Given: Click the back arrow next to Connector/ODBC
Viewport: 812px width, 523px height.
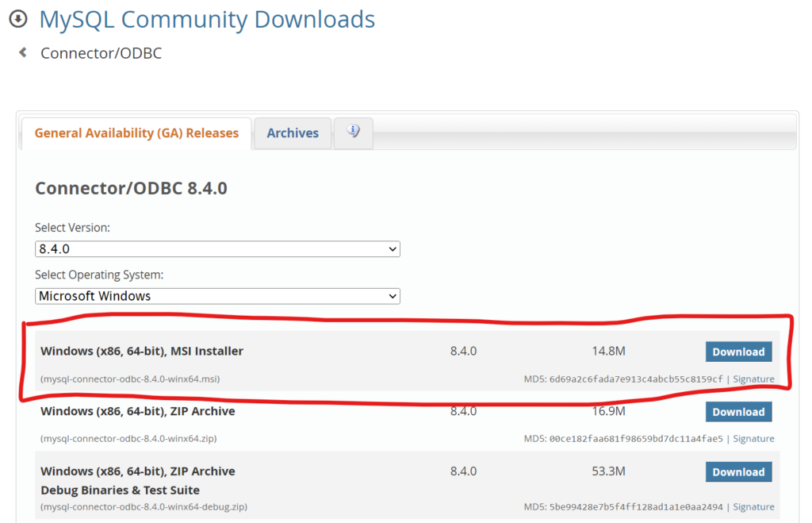Looking at the screenshot, I should coord(23,52).
